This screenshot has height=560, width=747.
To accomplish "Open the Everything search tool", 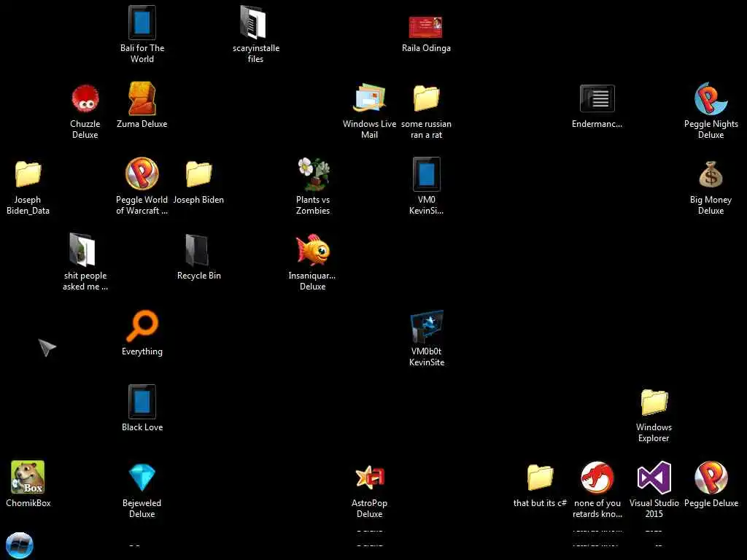I will [142, 325].
